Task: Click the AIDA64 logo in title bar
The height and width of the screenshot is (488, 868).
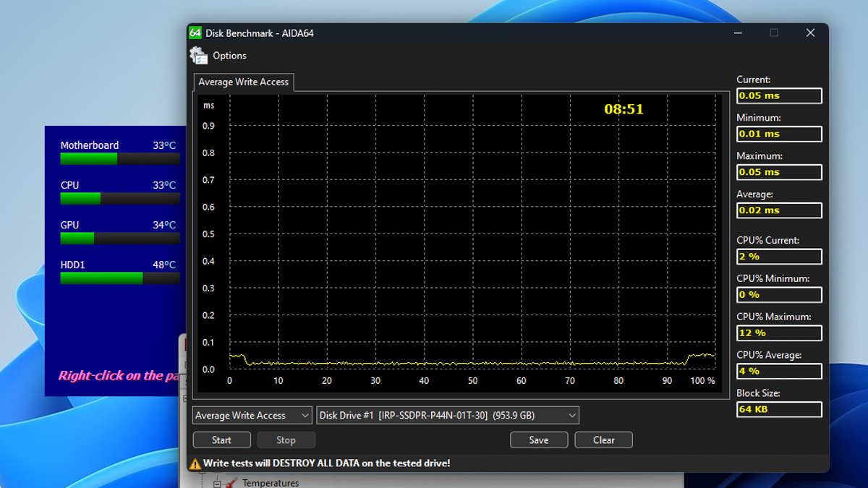Action: (x=195, y=33)
